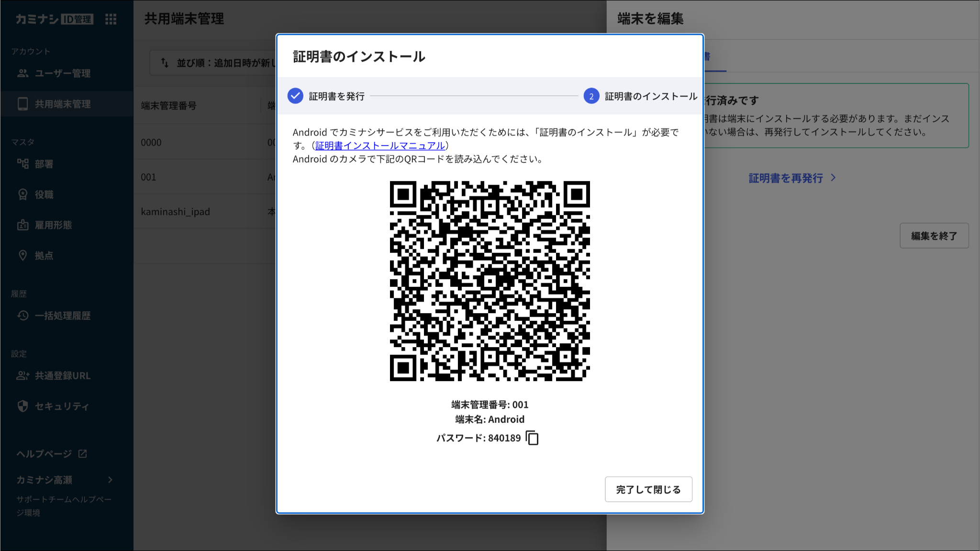Viewport: 980px width, 551px height.
Task: Click the security shield icon
Action: point(22,406)
